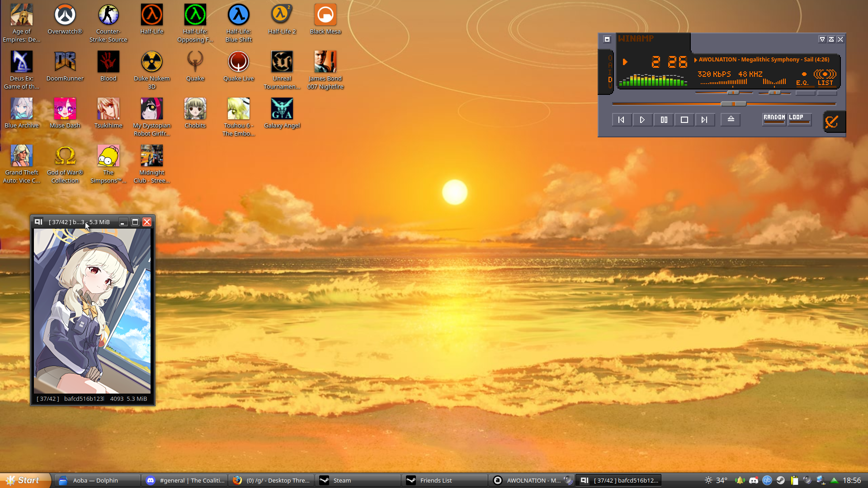Screen dimensions: 868x488
Task: Select the Blue Archive desktop icon
Action: (22, 113)
